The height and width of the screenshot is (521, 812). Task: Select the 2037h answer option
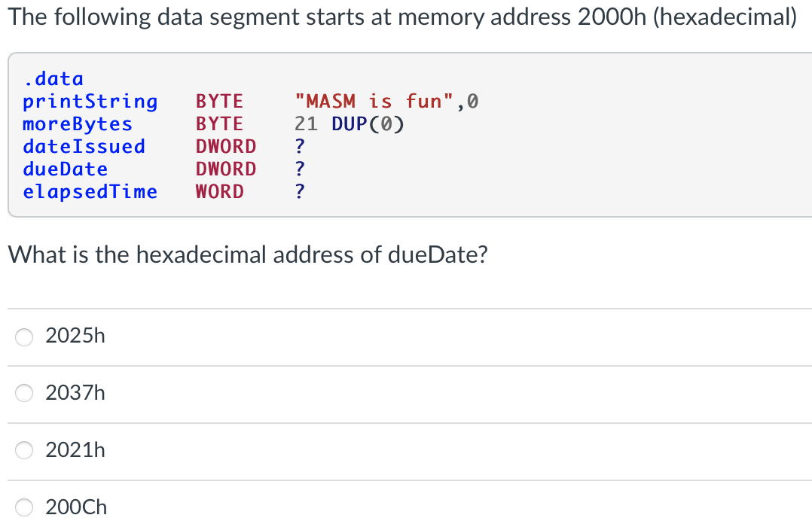coord(23,393)
